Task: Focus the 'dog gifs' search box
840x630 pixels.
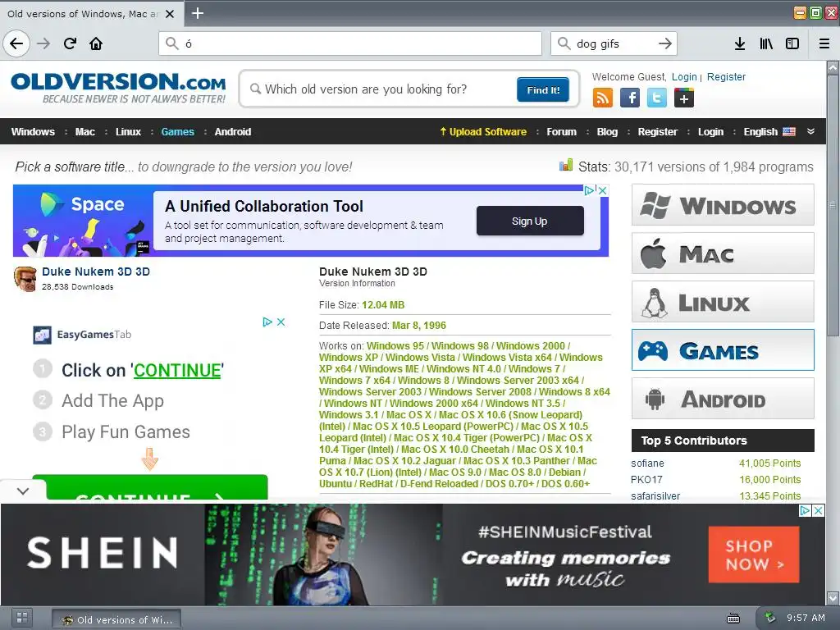Action: [614, 43]
